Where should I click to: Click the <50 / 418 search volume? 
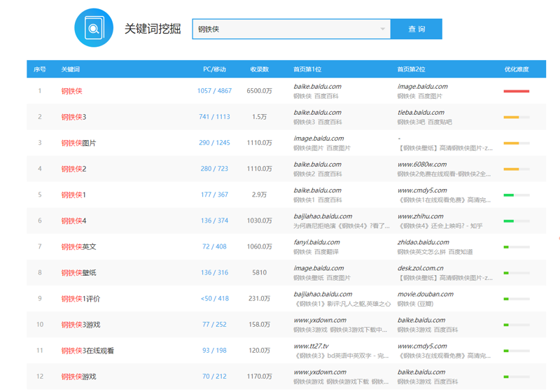[214, 298]
